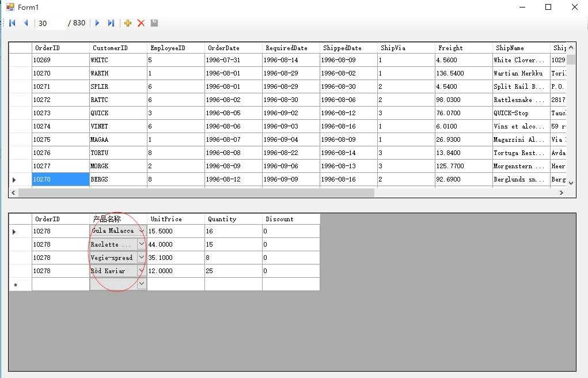Open the Röd Kaviar product dropdown

tap(141, 271)
